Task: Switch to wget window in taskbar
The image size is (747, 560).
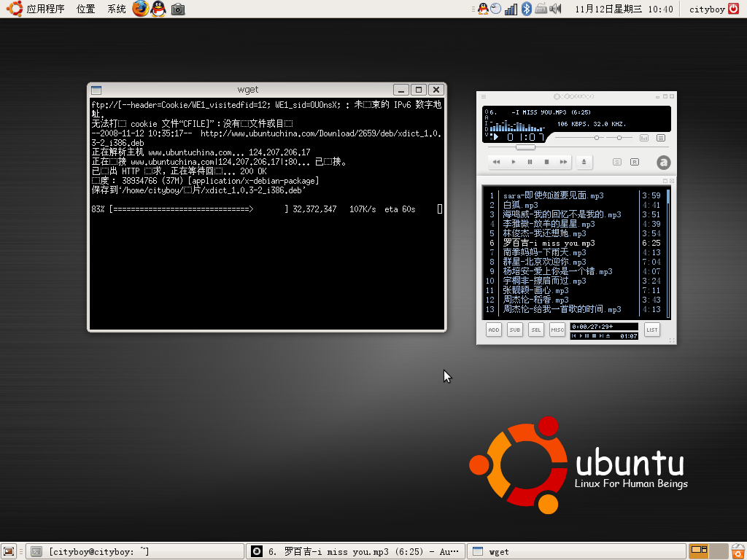Action: pos(576,551)
